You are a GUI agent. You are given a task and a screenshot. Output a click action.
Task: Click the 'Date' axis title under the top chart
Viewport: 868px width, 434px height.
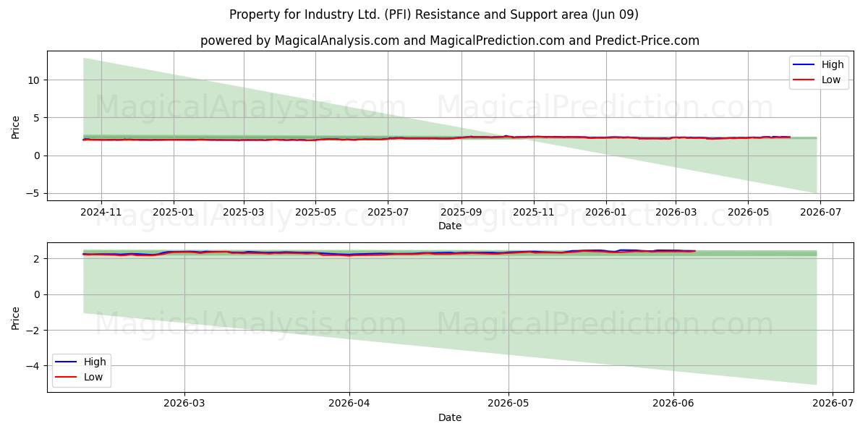tap(450, 226)
